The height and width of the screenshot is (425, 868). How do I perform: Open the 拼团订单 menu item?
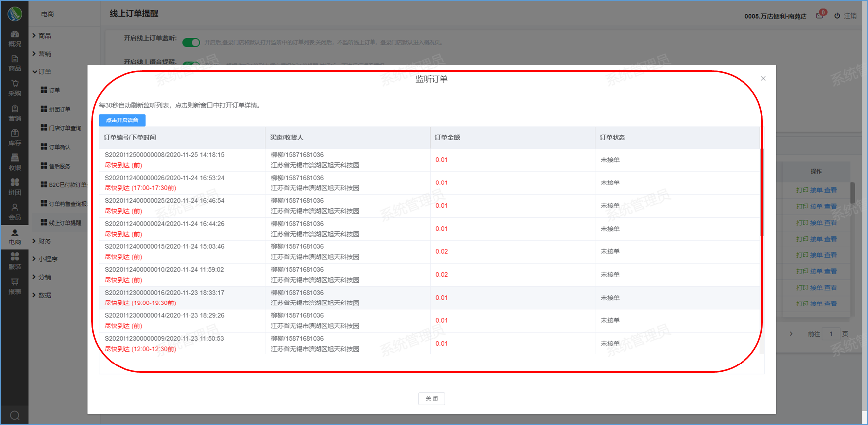point(59,109)
